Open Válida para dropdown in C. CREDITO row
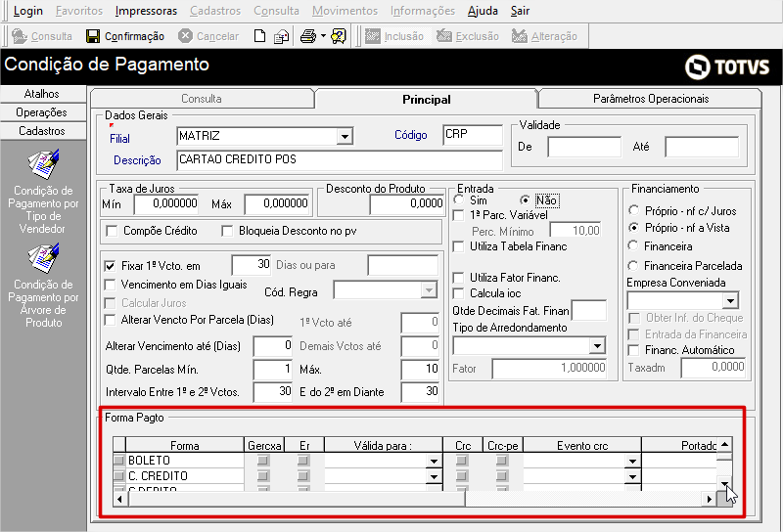The width and height of the screenshot is (783, 532). [434, 476]
